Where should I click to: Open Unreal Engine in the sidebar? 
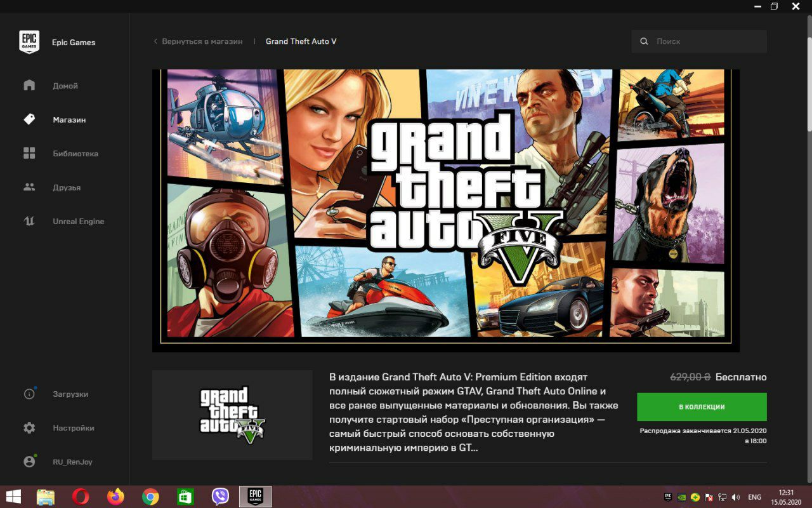click(x=78, y=222)
